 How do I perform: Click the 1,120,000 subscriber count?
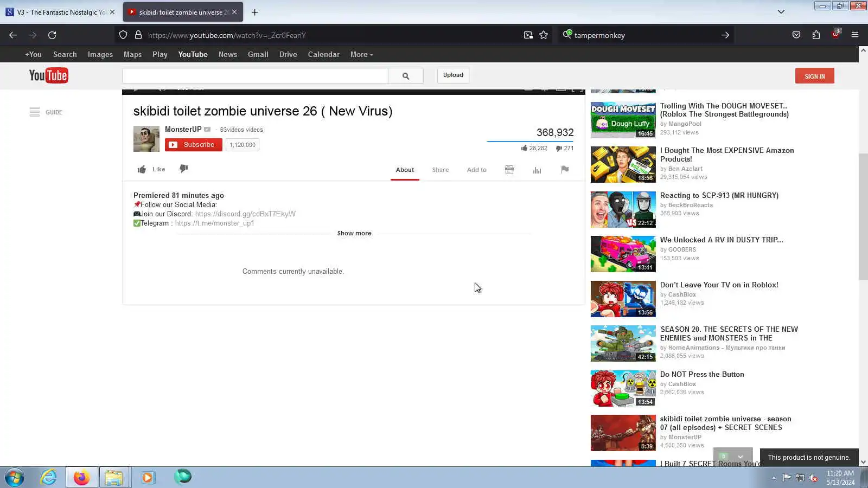[242, 145]
